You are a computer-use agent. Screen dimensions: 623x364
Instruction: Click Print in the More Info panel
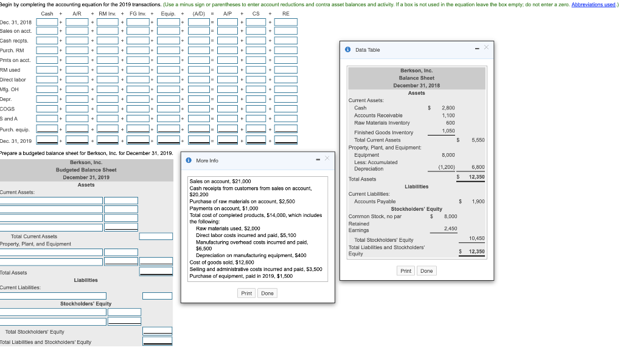point(246,293)
